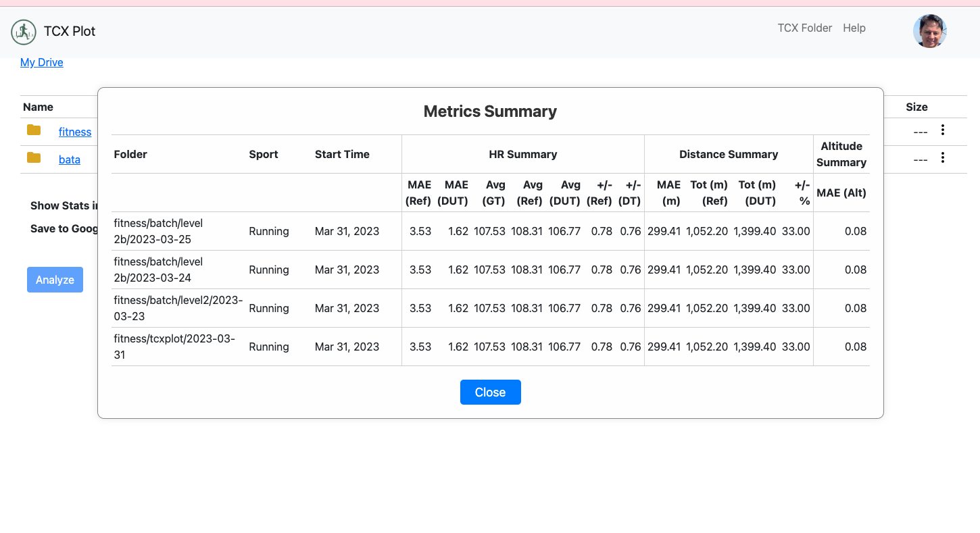Click the Metrics Summary heading
The width and height of the screenshot is (980, 533).
pos(490,111)
